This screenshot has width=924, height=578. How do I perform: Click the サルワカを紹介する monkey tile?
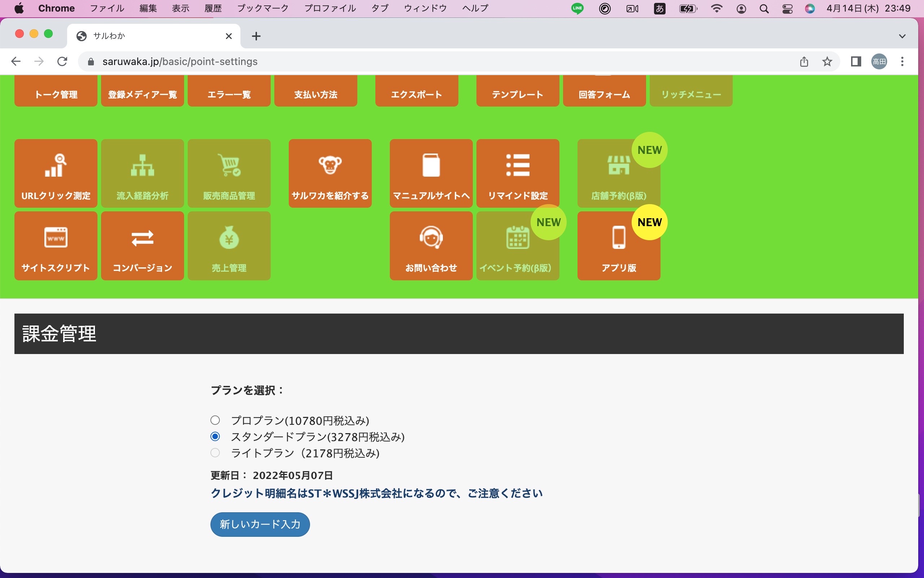330,173
